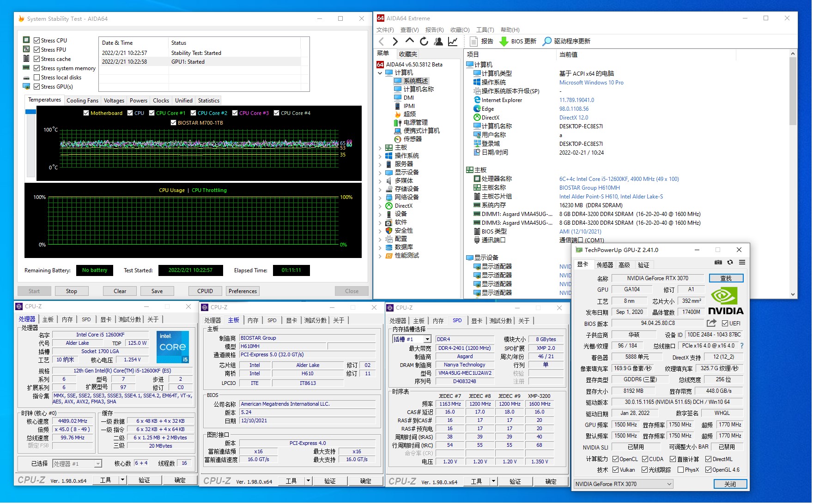The image size is (813, 504).
Task: Click the bus interface question mark in GPU-Z
Action: pyautogui.click(x=742, y=346)
